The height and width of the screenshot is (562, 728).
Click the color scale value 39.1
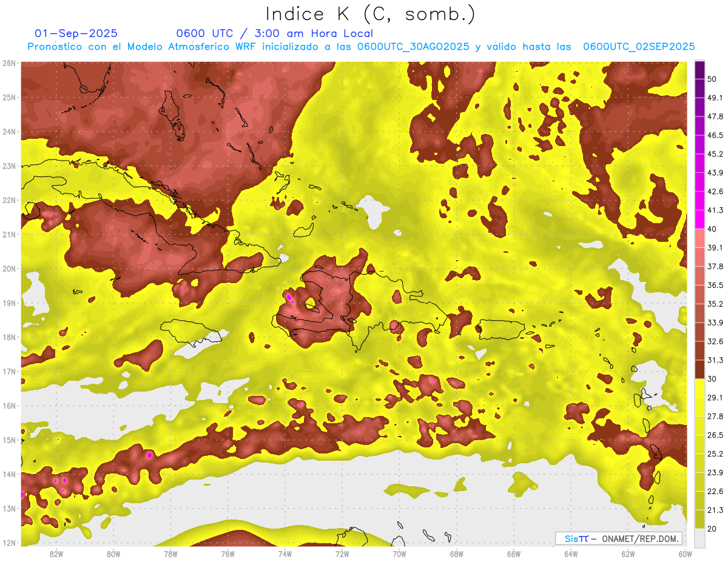click(715, 248)
